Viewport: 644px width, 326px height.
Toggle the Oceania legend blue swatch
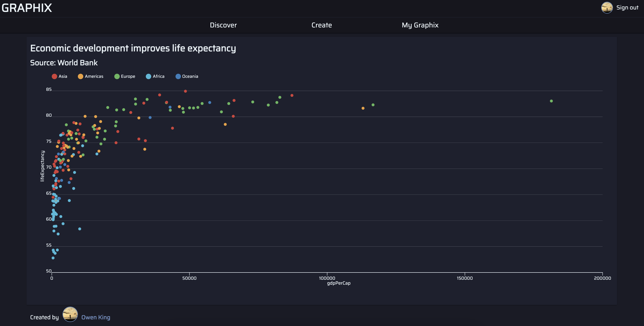178,76
